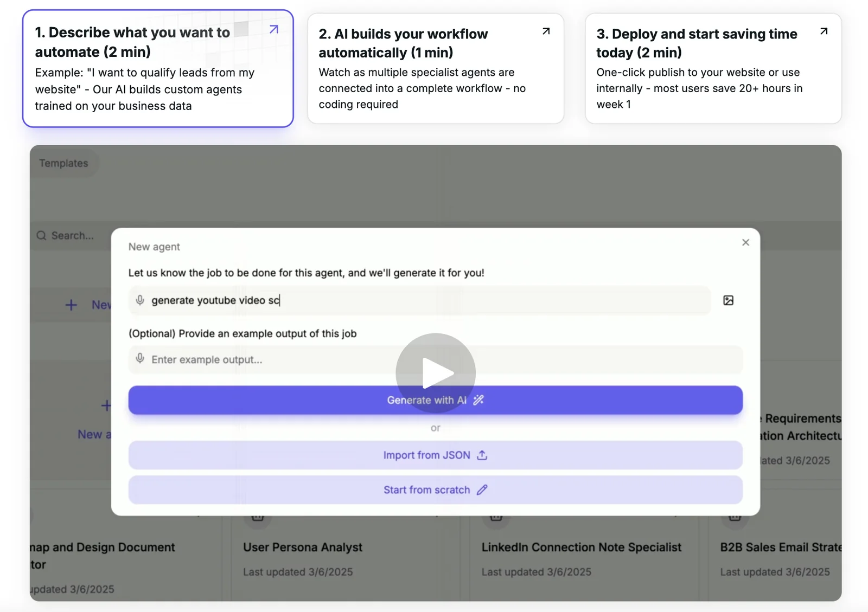Click the upload icon on Import from JSON

pos(482,455)
